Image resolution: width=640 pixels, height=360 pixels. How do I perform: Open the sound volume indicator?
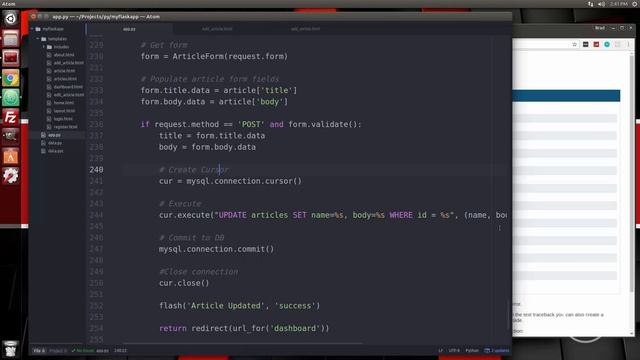(x=601, y=4)
